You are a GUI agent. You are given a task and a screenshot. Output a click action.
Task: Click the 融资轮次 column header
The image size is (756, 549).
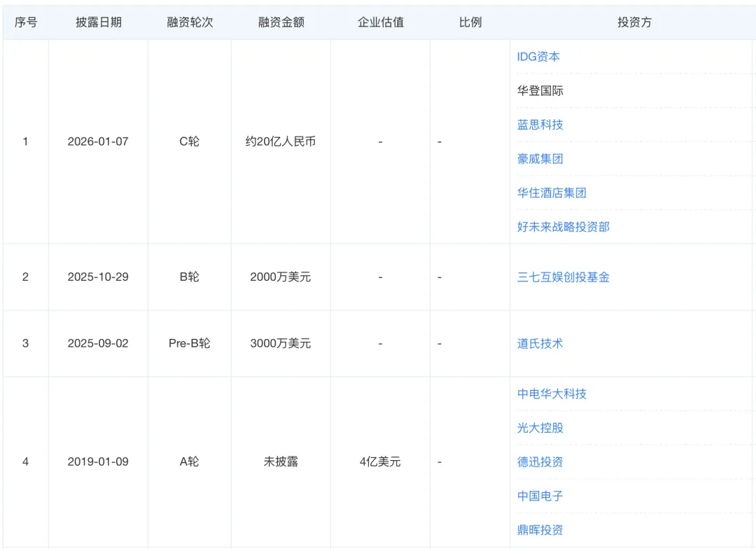190,22
